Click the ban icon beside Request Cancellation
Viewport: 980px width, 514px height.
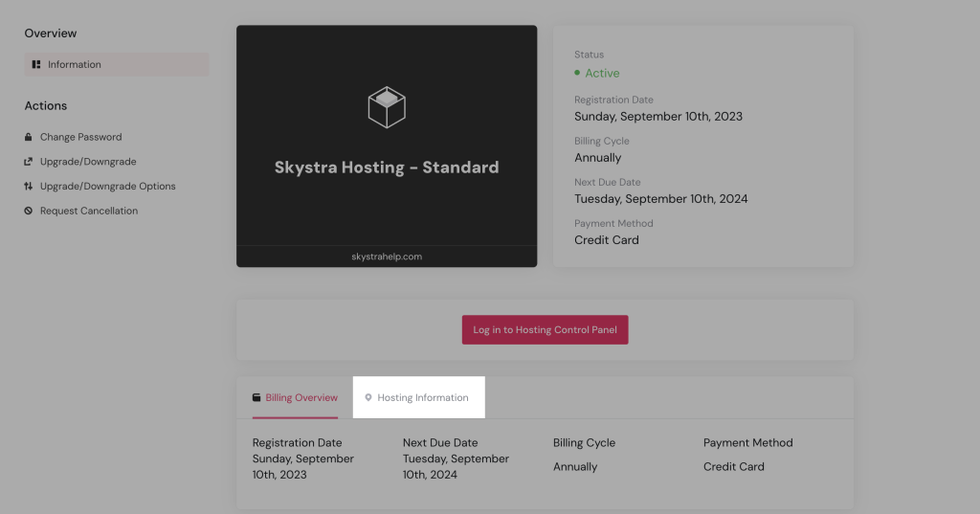pos(29,212)
